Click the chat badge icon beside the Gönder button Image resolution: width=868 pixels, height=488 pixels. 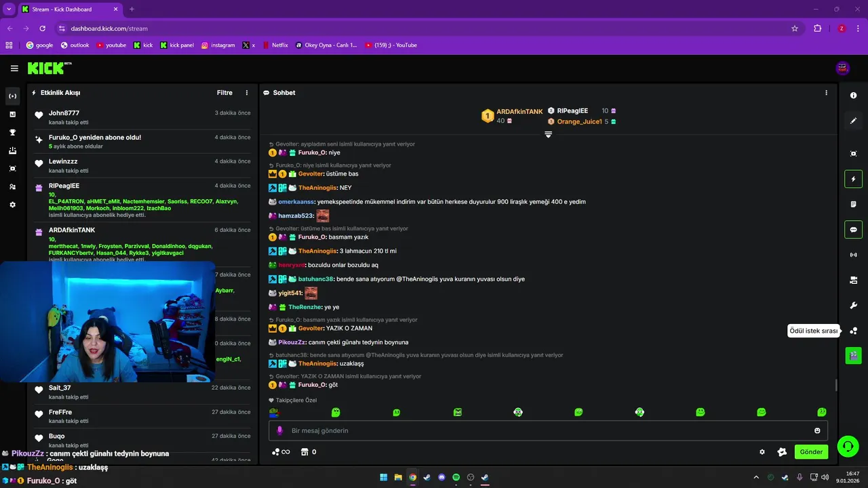[782, 452]
